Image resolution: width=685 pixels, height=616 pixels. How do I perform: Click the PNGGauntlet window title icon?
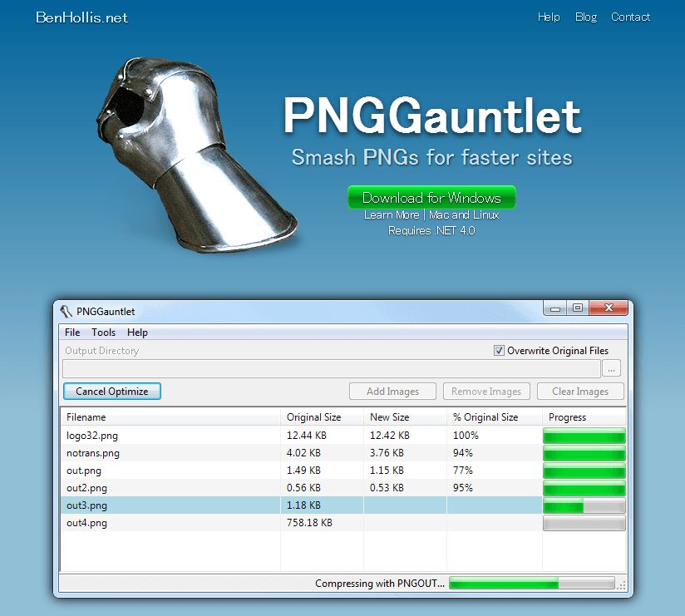coord(66,311)
